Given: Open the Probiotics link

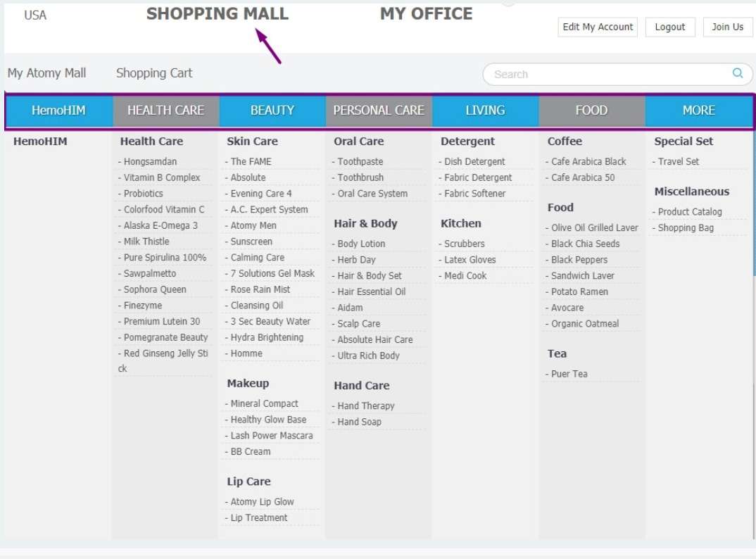Looking at the screenshot, I should click(143, 194).
